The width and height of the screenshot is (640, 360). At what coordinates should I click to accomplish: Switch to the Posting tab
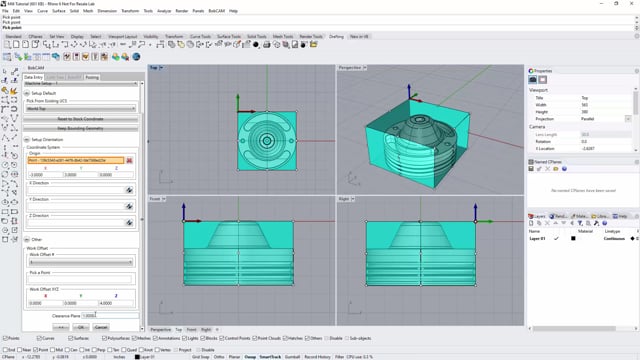(92, 77)
